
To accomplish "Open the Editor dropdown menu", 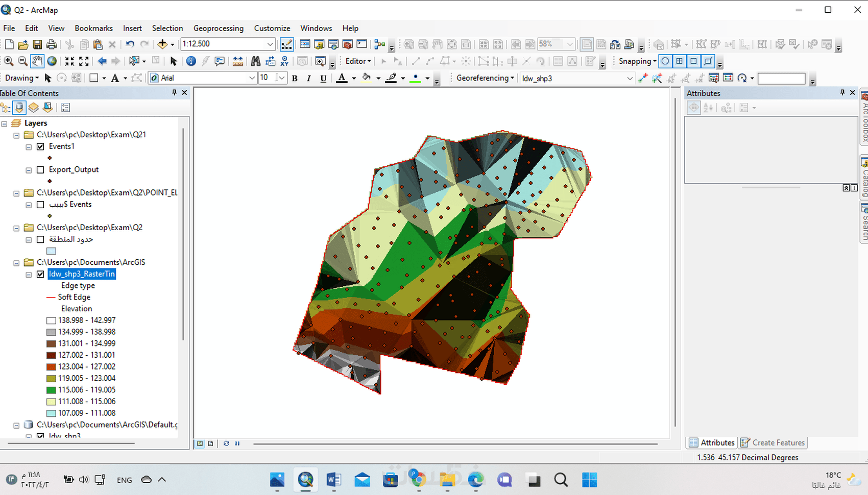I will point(358,61).
